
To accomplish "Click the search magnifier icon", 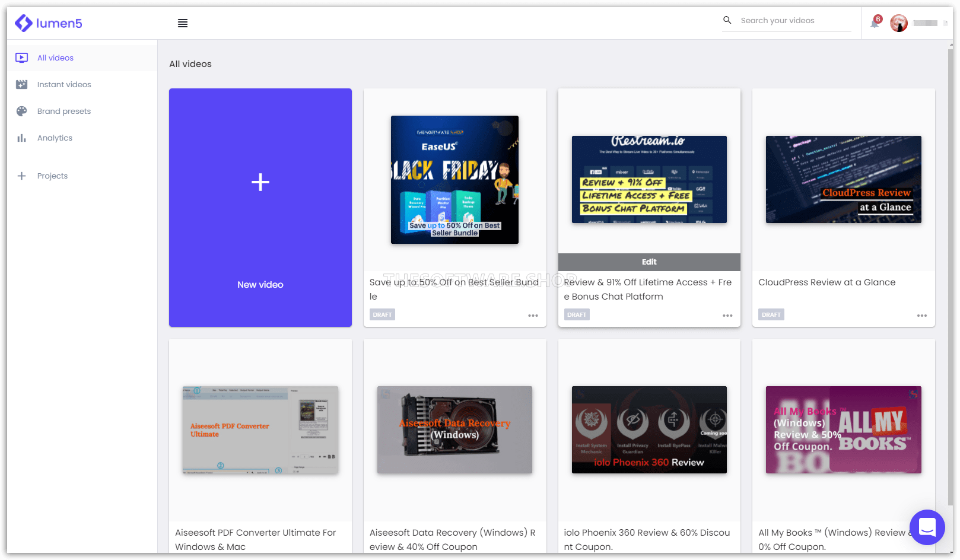I will click(727, 20).
